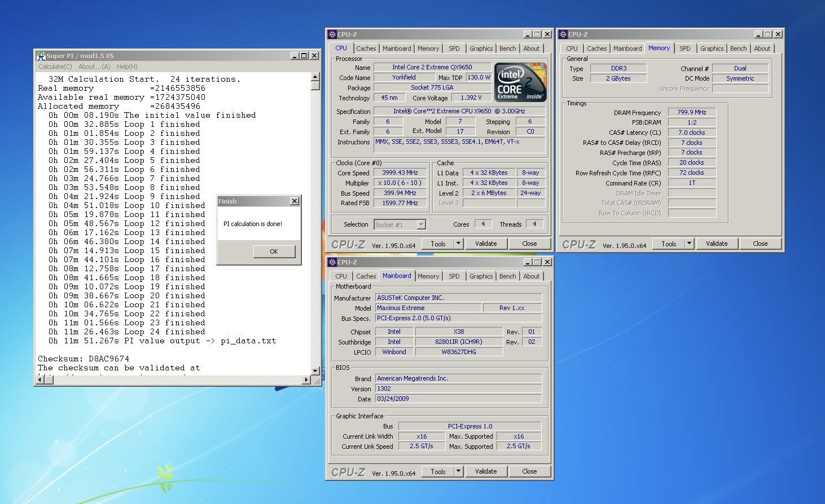This screenshot has height=504, width=825.
Task: Open Help menu in Super PI
Action: click(x=127, y=67)
